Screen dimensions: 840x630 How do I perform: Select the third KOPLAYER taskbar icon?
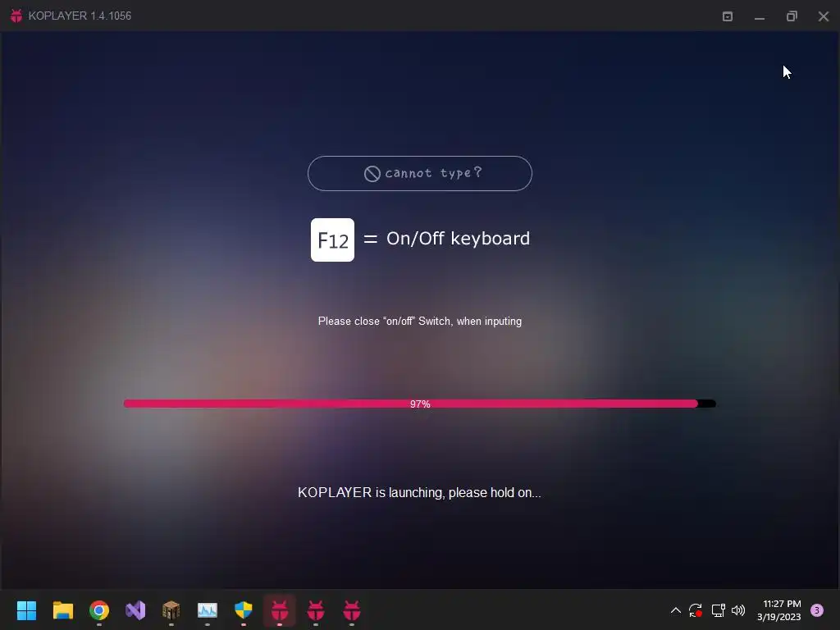click(351, 610)
